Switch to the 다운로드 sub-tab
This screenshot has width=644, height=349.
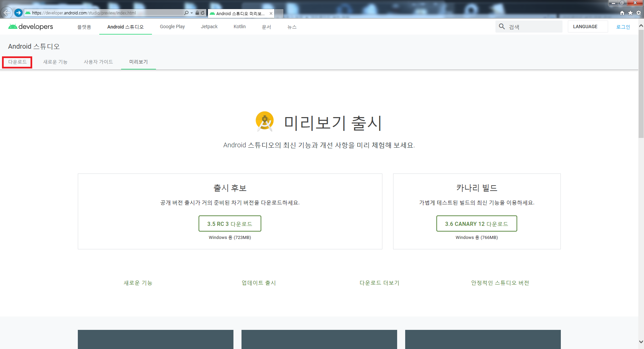click(x=17, y=62)
